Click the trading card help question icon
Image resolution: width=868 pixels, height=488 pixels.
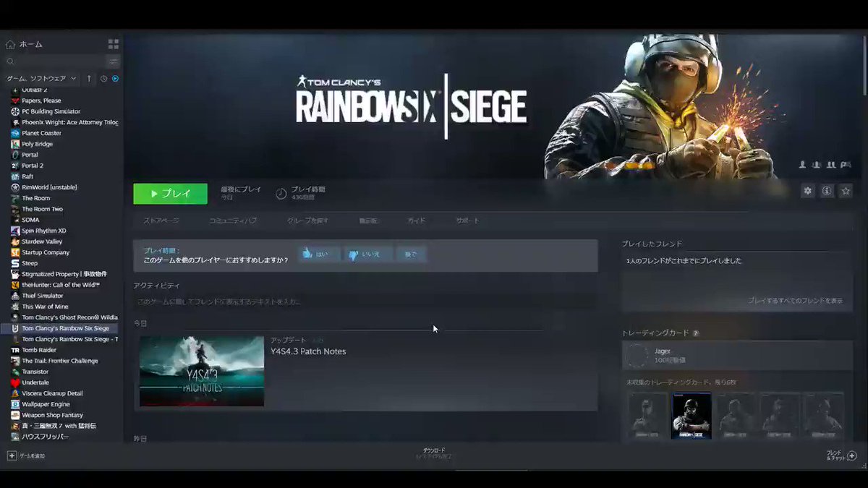click(696, 333)
